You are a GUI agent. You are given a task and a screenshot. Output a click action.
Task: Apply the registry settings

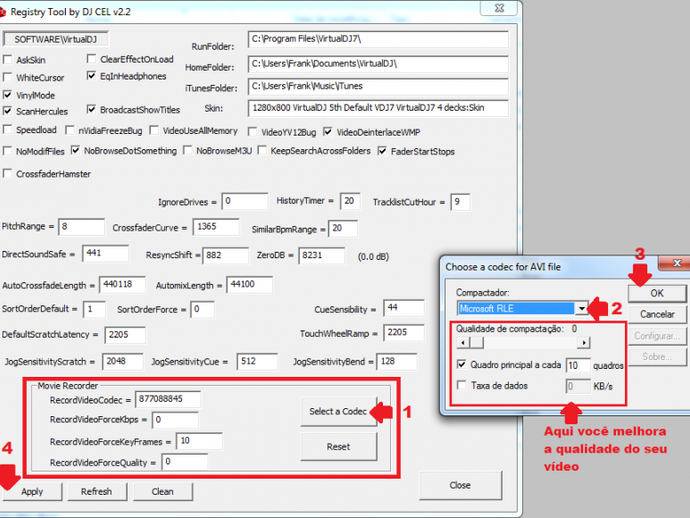point(32,492)
